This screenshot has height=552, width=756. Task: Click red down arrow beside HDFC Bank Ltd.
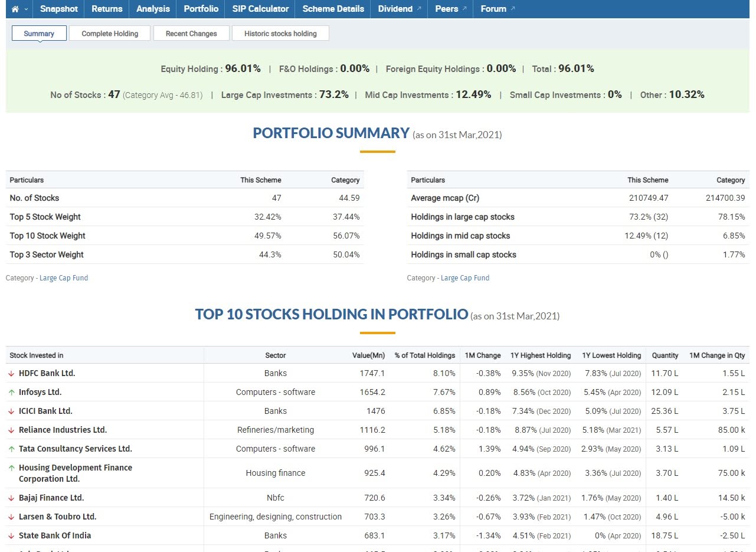pyautogui.click(x=12, y=374)
